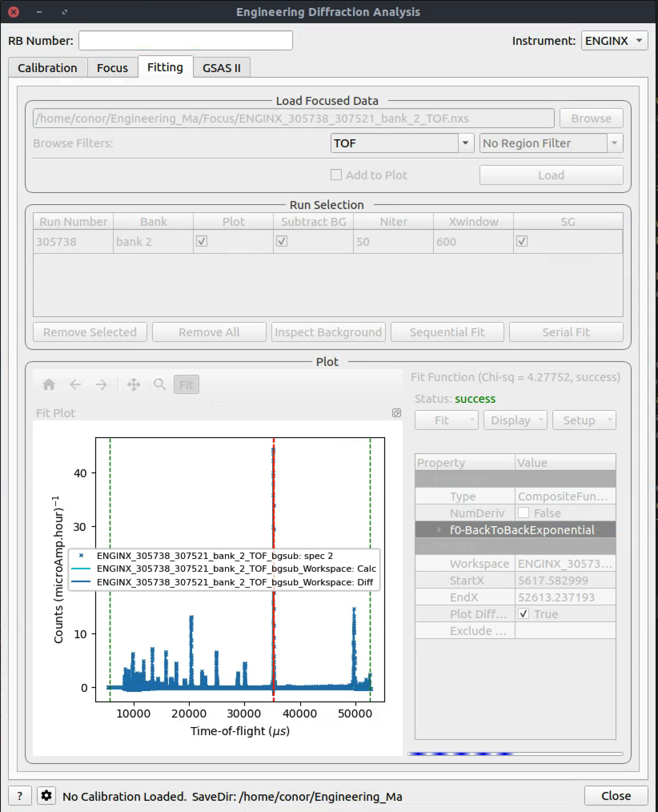This screenshot has width=658, height=812.
Task: Switch to the Calibration tab
Action: [x=48, y=68]
